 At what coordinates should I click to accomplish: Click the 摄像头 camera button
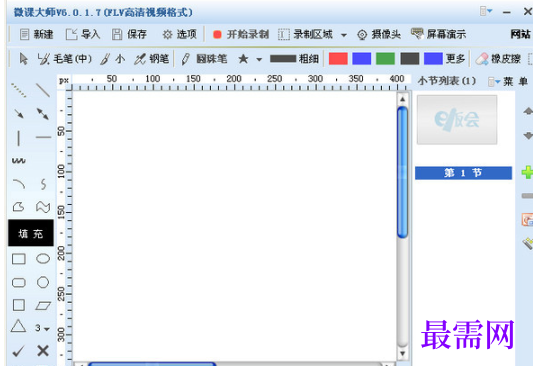click(379, 34)
